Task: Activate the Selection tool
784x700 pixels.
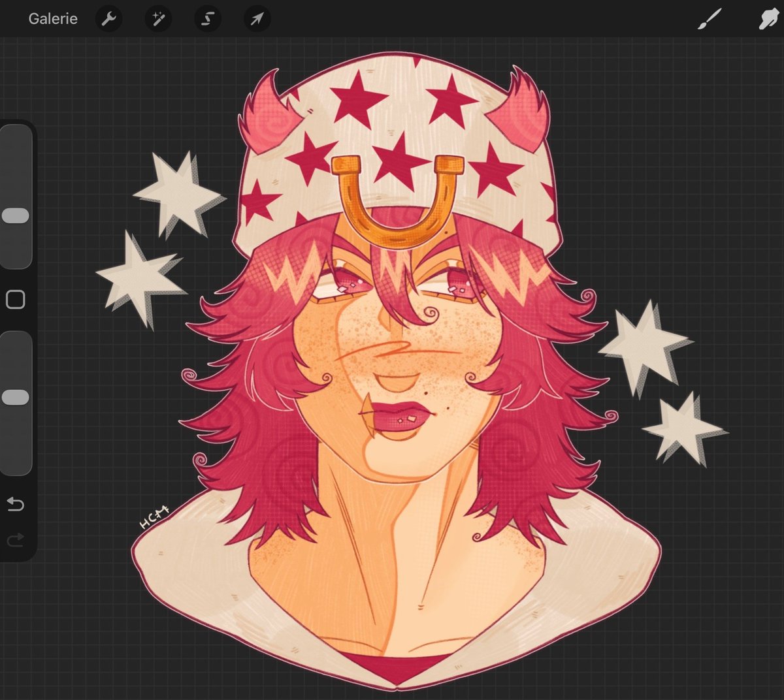Action: point(208,19)
